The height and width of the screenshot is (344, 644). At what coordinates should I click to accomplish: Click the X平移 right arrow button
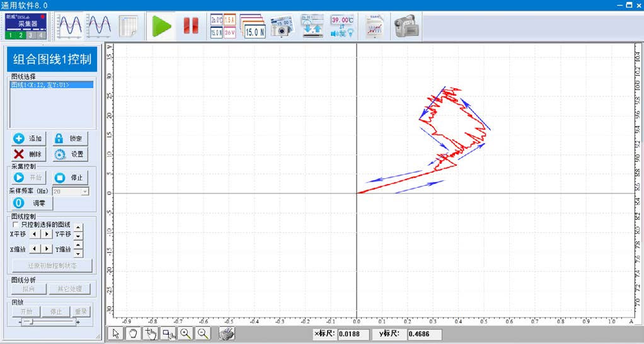(47, 234)
